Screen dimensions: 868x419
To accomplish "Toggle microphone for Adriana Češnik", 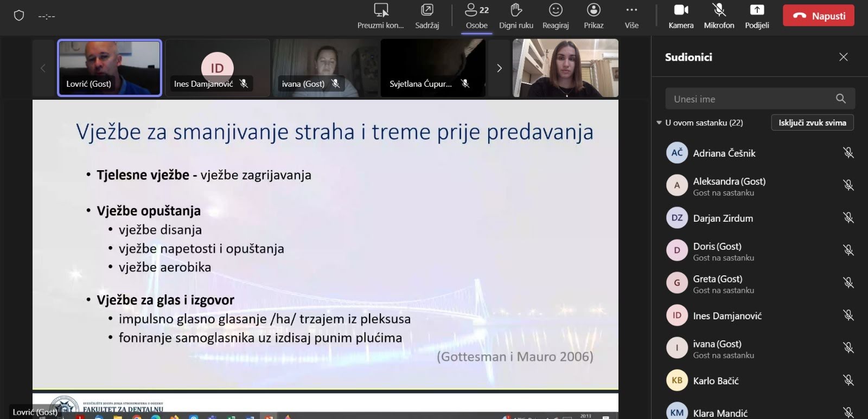I will [848, 153].
